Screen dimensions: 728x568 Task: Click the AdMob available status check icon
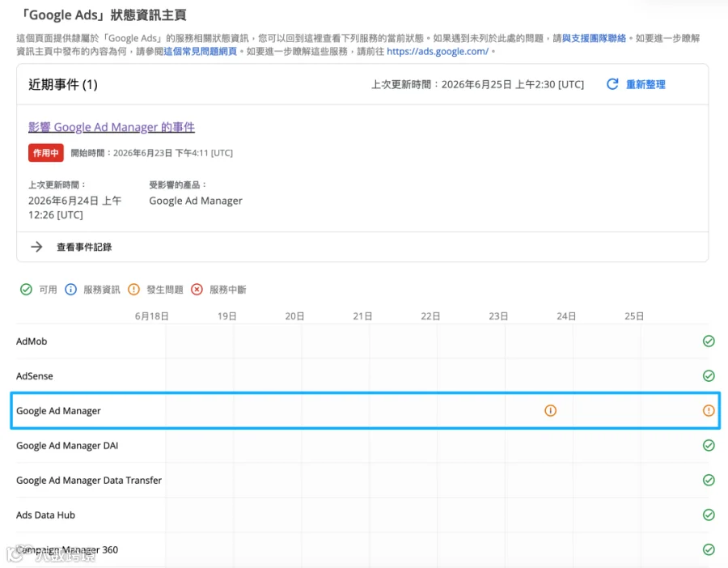pyautogui.click(x=709, y=341)
